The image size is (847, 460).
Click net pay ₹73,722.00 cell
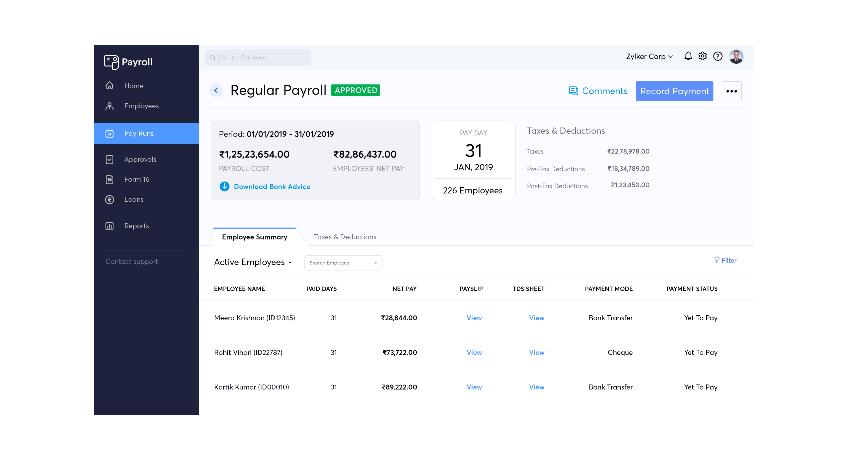400,352
